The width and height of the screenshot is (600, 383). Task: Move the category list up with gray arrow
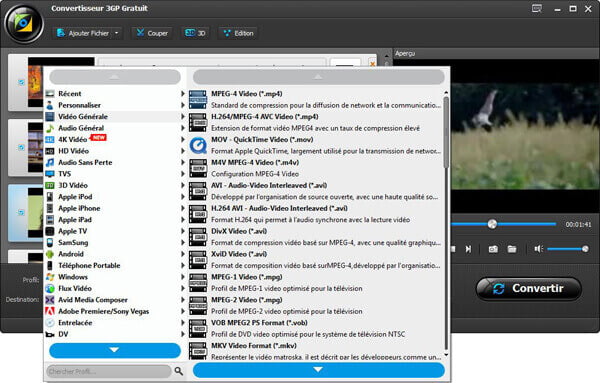(115, 77)
